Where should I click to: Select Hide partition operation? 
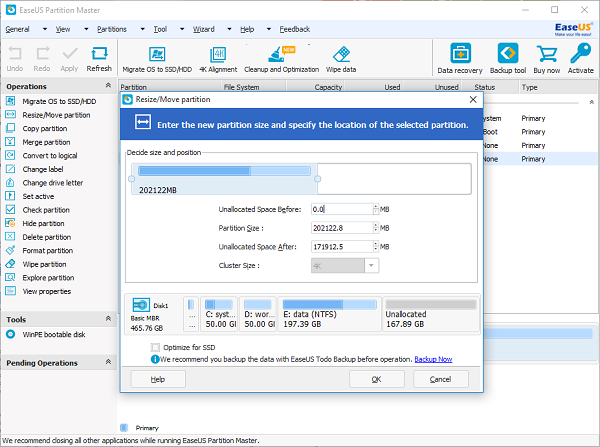pyautogui.click(x=43, y=224)
